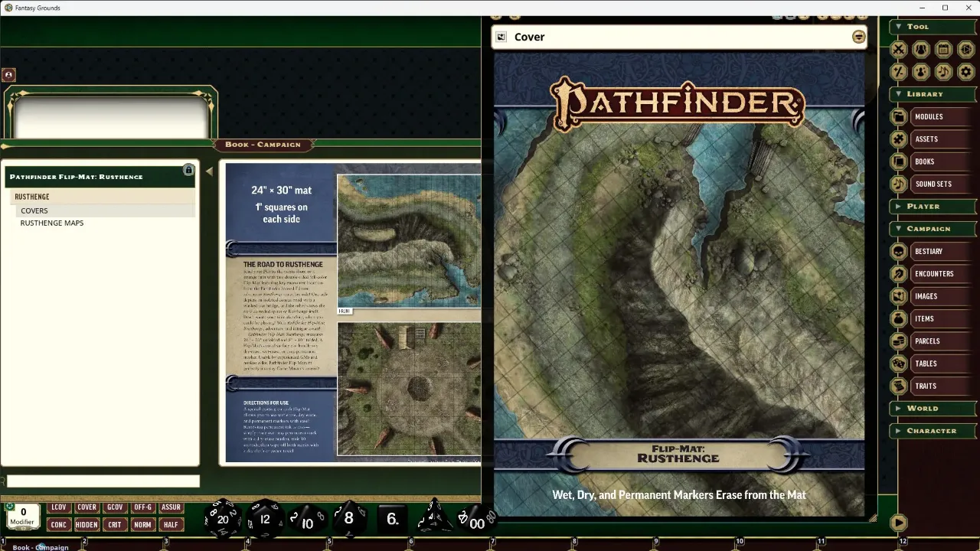Toggle the HIDDEN modifier button
This screenshot has width=980, height=551.
pos(87,525)
